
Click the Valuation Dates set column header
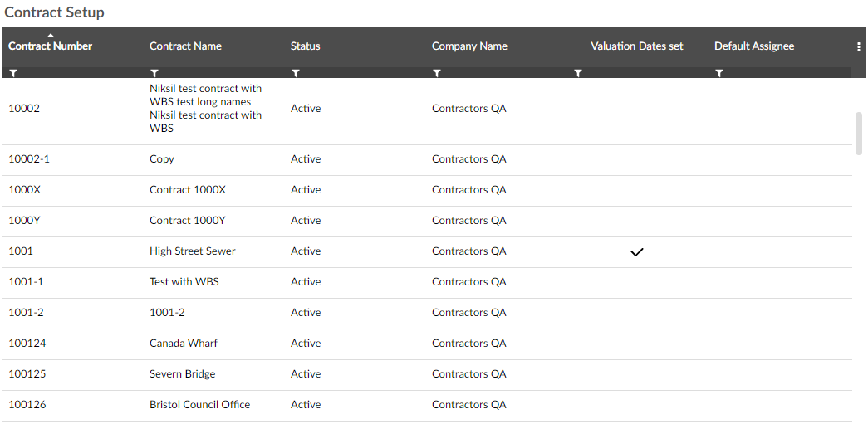[637, 46]
